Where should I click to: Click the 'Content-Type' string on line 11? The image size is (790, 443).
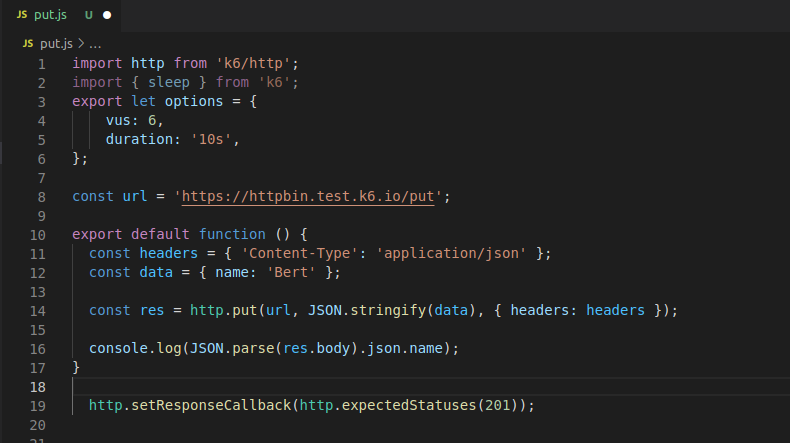pos(299,253)
